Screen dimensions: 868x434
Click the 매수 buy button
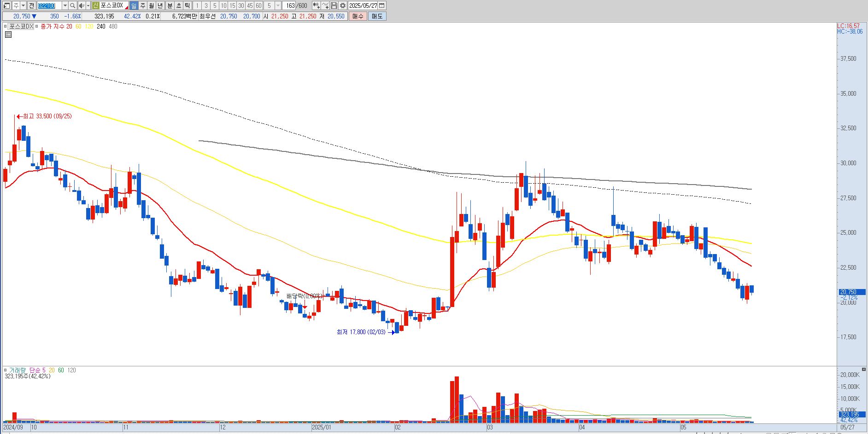point(358,16)
